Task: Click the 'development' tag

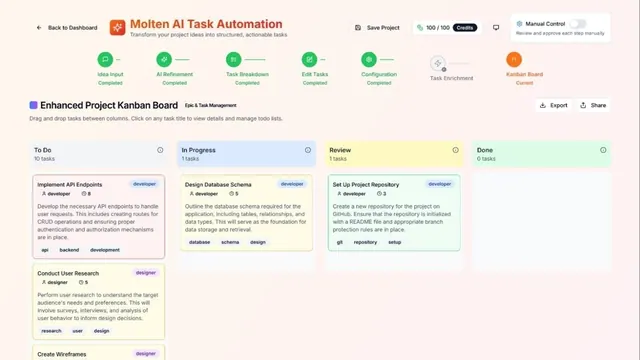Action: point(105,250)
